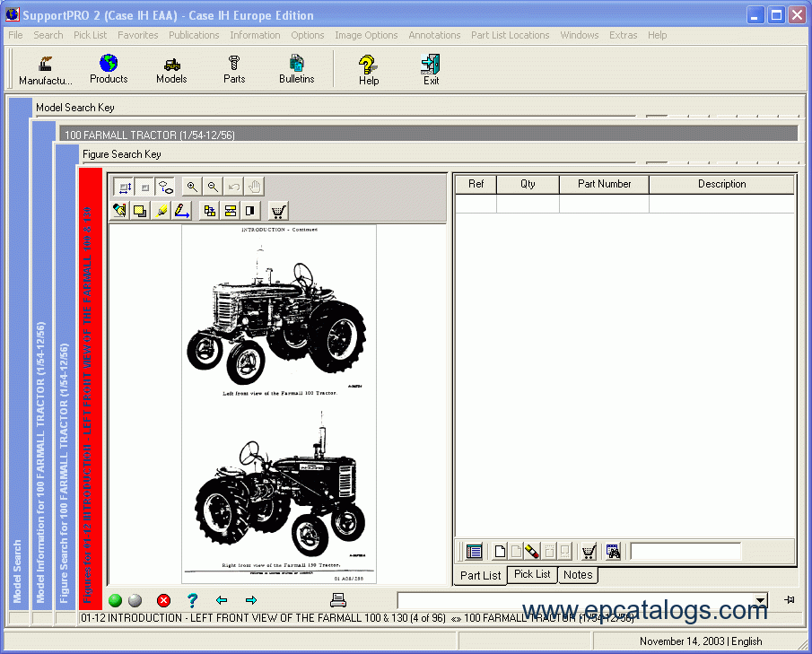Select the Zoom Out magnifier tool
Screen dimensions: 812x654
tap(213, 187)
